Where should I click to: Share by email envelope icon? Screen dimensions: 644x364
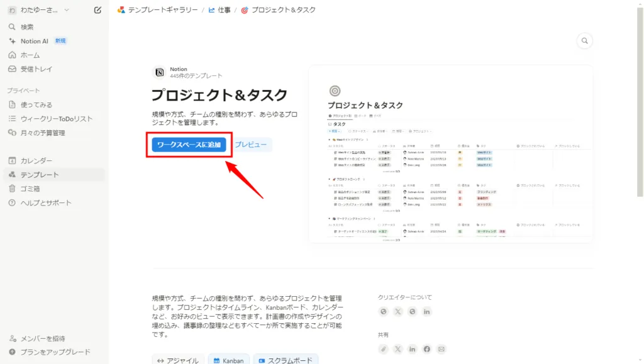point(441,349)
